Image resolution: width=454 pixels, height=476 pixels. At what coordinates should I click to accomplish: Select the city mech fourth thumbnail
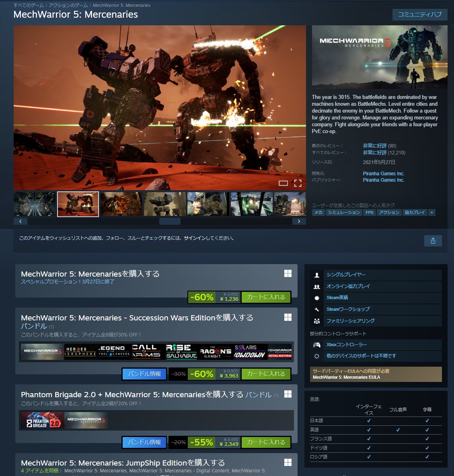pyautogui.click(x=164, y=204)
